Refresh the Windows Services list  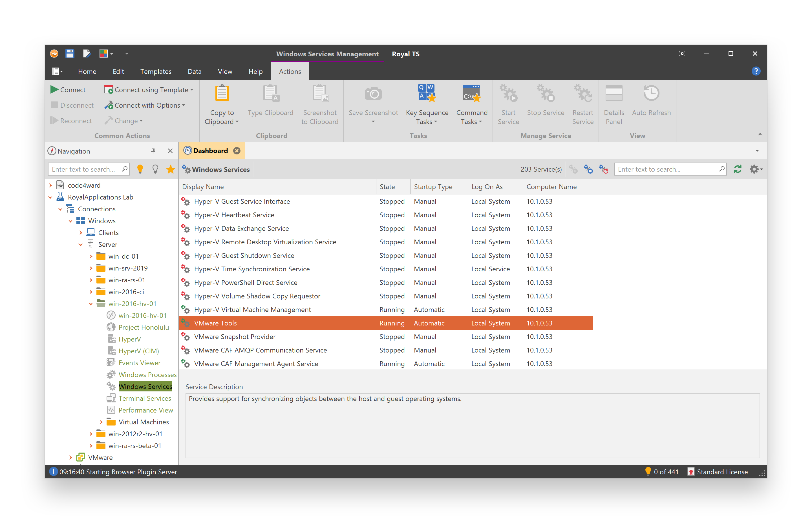pos(737,169)
